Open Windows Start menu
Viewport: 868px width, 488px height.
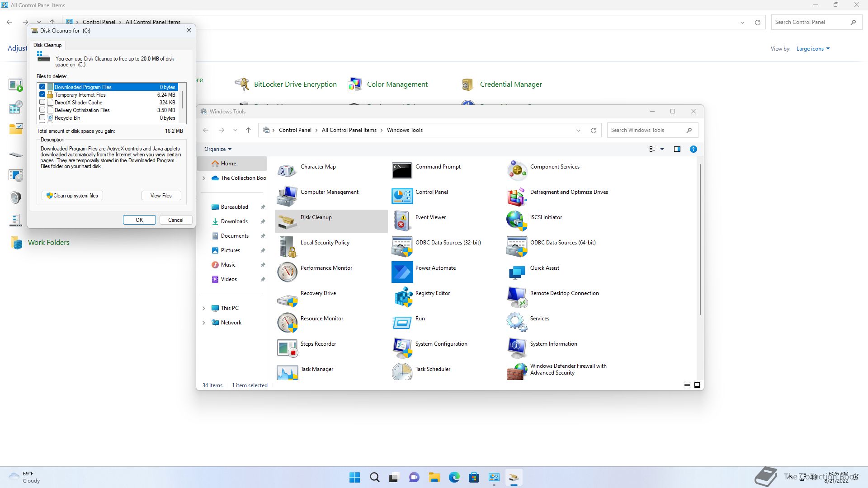click(355, 477)
